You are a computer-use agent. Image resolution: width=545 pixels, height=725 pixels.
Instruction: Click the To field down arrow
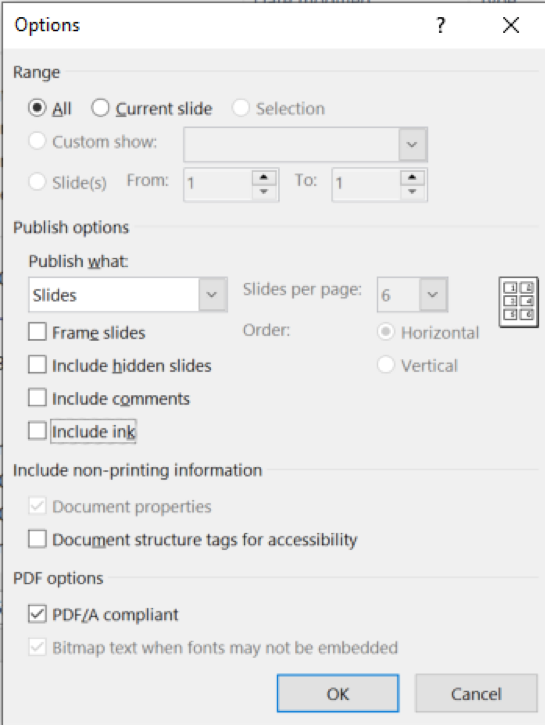[x=412, y=191]
